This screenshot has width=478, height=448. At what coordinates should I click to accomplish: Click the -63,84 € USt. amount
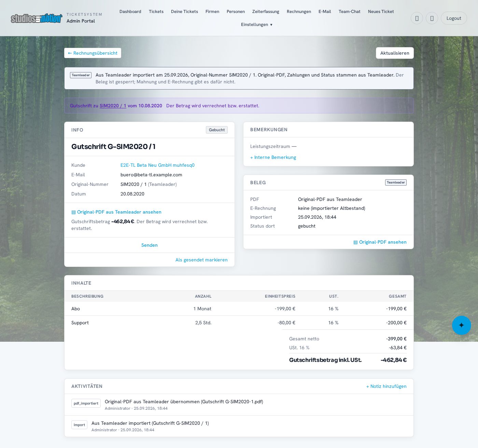pos(398,348)
